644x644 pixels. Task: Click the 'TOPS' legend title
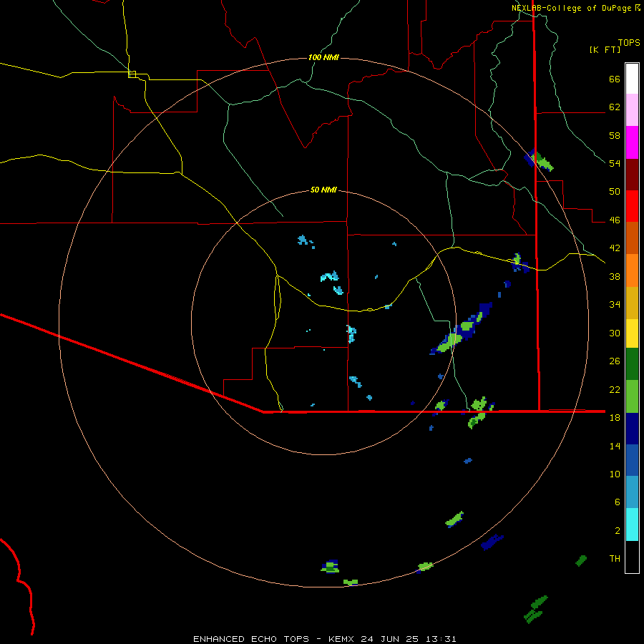point(629,42)
